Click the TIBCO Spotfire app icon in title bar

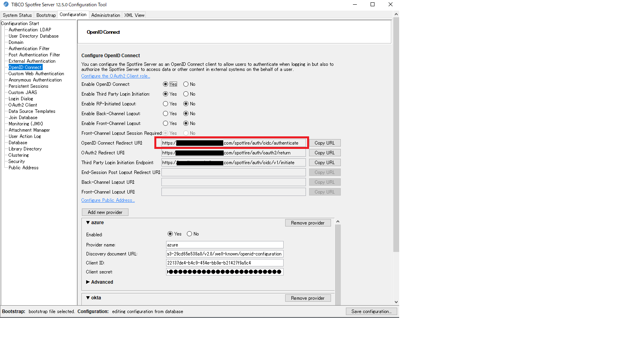[6, 4]
